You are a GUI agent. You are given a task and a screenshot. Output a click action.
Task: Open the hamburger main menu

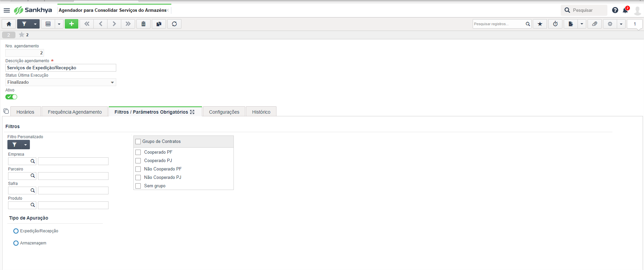7,10
